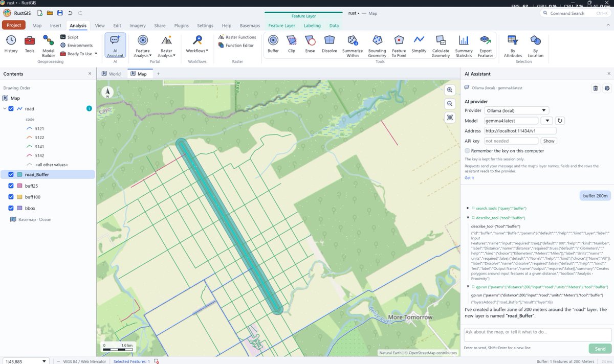Open the geoprocessing Tools toolbox
The height and width of the screenshot is (364, 614).
point(30,44)
